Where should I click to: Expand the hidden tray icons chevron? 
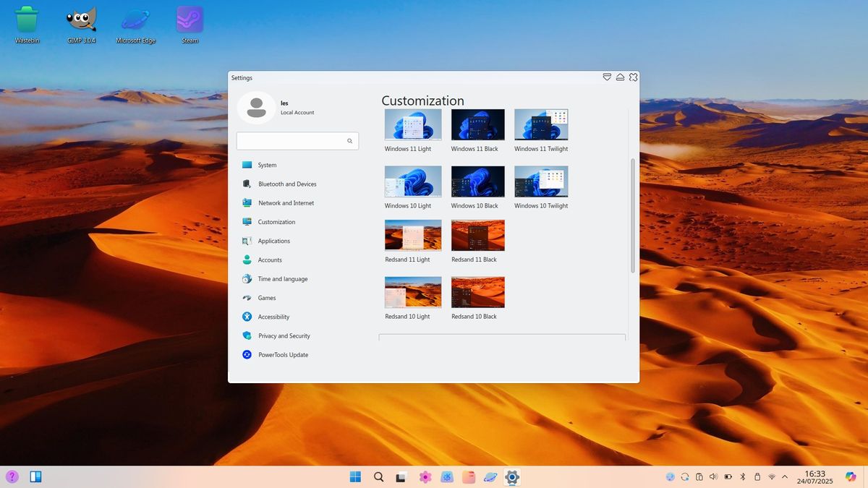click(x=785, y=476)
